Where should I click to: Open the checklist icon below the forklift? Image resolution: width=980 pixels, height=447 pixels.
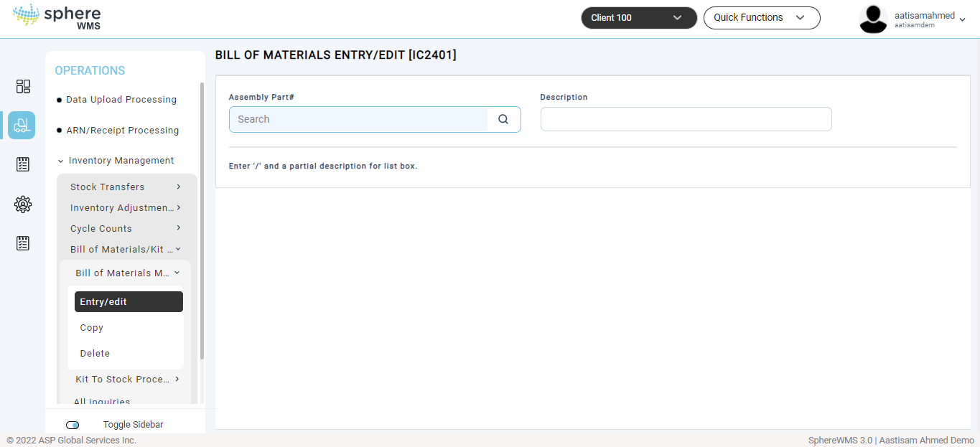pos(23,164)
